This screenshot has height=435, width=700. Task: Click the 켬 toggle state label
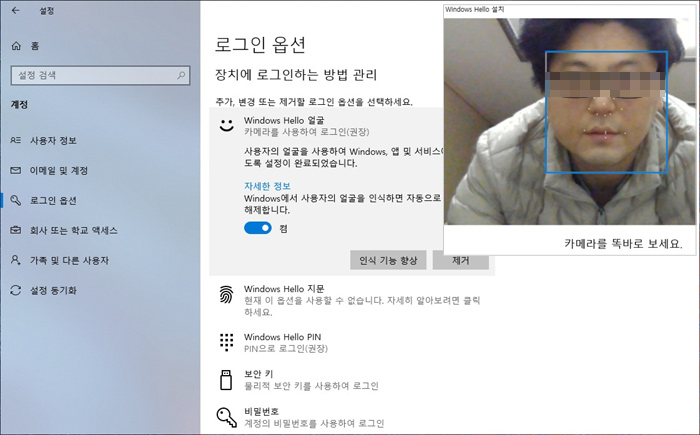tap(283, 229)
